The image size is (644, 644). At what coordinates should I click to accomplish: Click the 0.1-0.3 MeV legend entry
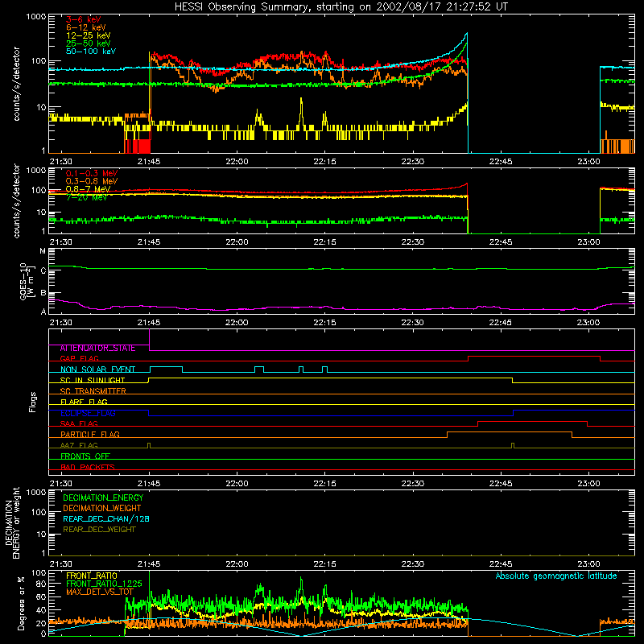pyautogui.click(x=92, y=173)
